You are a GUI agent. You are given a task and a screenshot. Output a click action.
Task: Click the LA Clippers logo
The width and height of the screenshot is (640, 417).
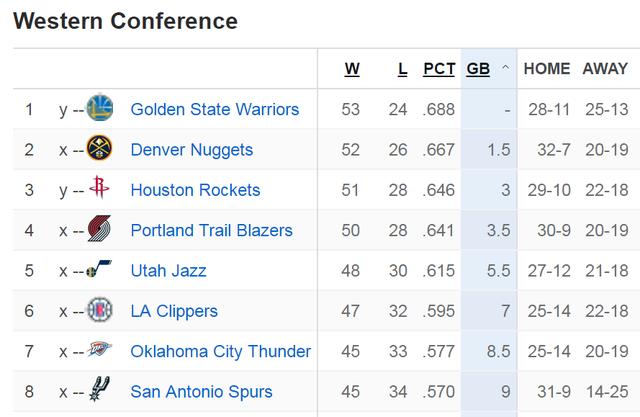click(x=100, y=310)
